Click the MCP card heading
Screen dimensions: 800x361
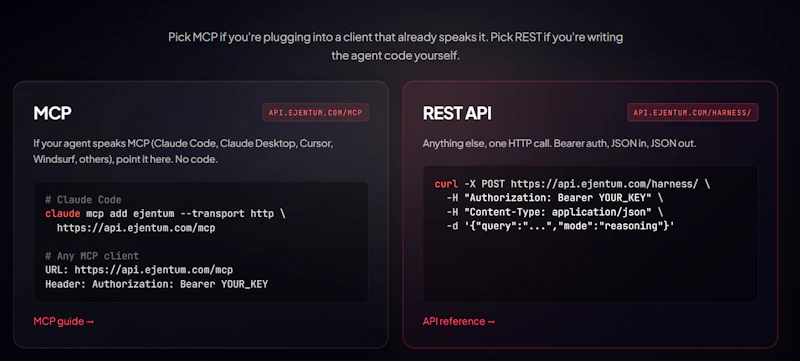click(x=52, y=113)
